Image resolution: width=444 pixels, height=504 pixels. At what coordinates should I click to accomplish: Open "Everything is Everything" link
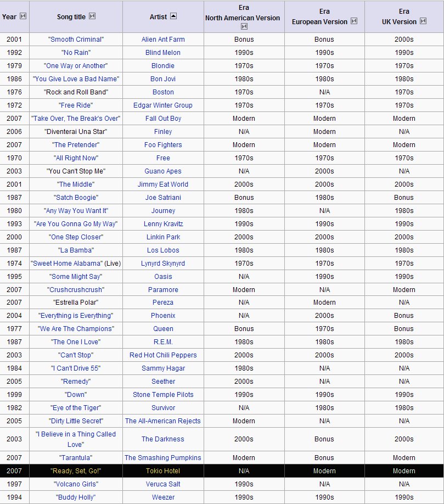76,316
